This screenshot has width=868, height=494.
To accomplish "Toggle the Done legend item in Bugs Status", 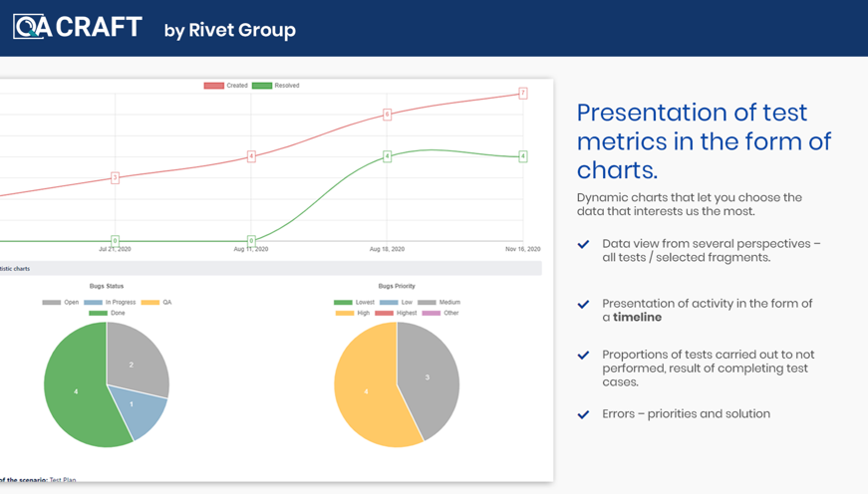I will pyautogui.click(x=108, y=313).
